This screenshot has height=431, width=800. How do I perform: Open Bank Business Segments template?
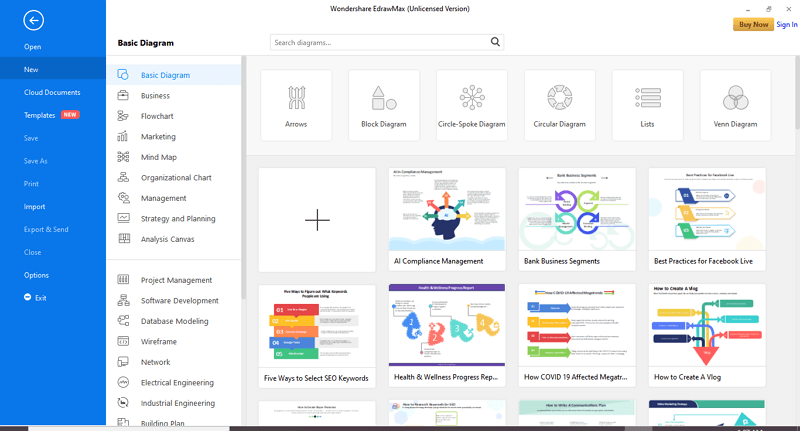tap(577, 219)
